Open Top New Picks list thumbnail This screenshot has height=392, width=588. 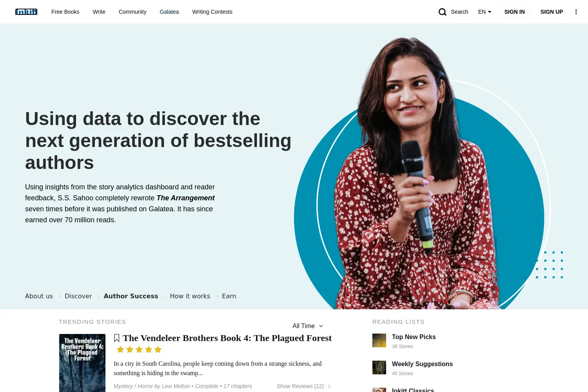(x=379, y=340)
